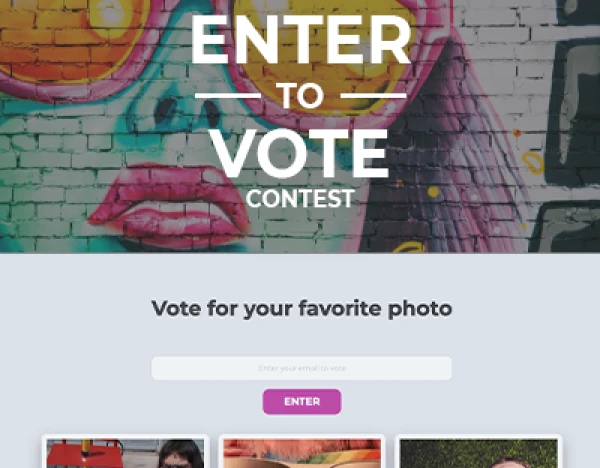Screen dimensions: 600x468
Task: Click the white line left of TO
Action: click(x=228, y=96)
